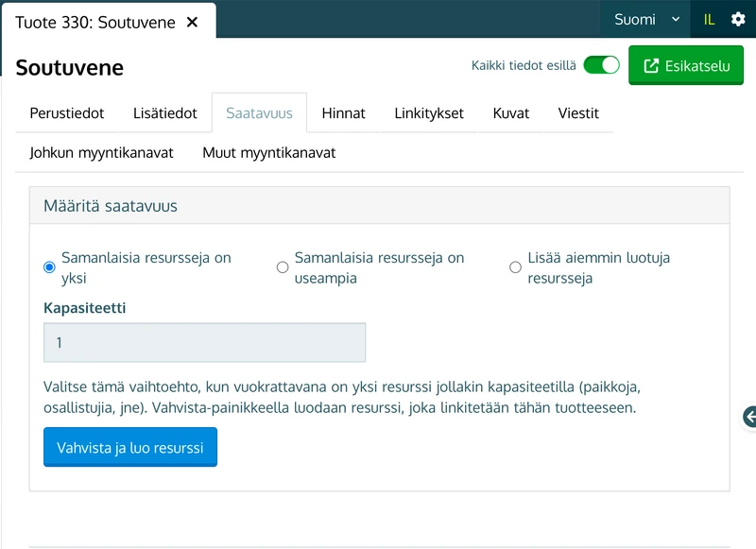Open the Hinnat tab

click(x=343, y=112)
